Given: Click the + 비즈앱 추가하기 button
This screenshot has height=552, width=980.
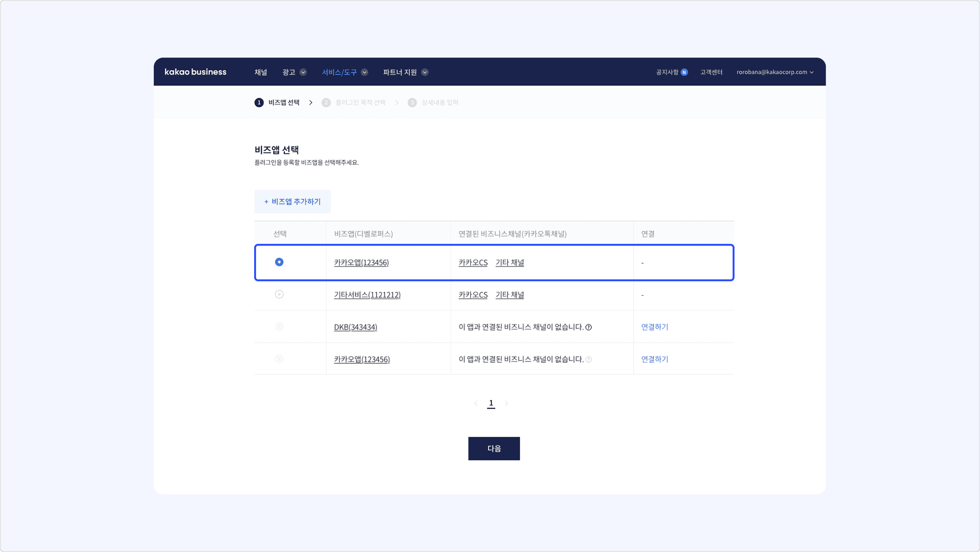Looking at the screenshot, I should [293, 202].
